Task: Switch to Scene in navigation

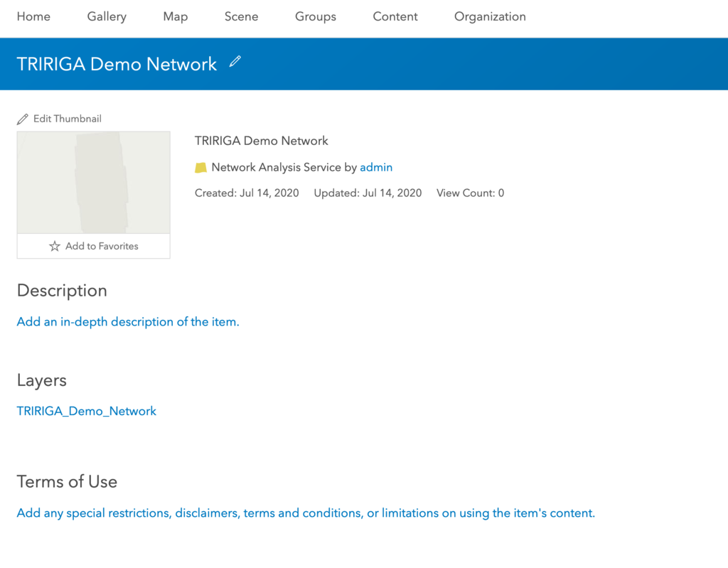Action: (242, 17)
